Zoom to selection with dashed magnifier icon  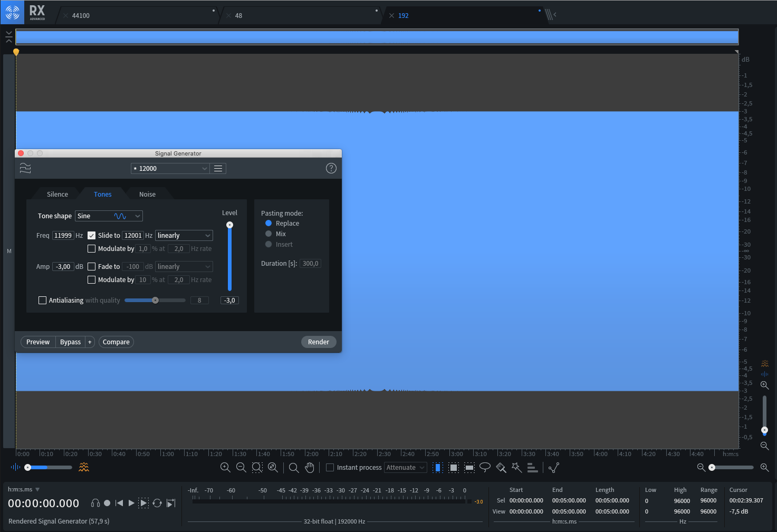(257, 467)
